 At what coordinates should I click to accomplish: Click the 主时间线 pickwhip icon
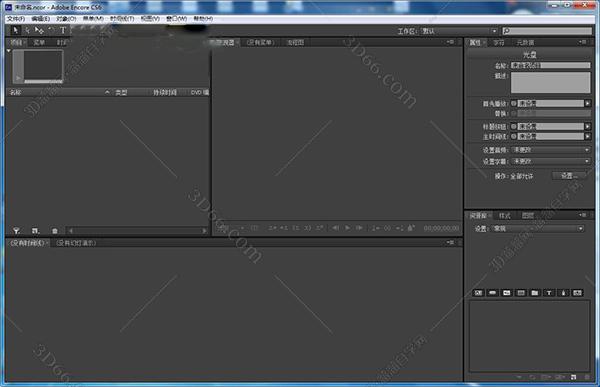[x=514, y=136]
